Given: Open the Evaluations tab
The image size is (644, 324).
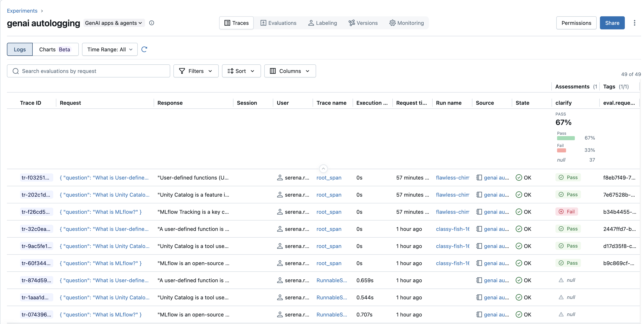Looking at the screenshot, I should coord(279,23).
